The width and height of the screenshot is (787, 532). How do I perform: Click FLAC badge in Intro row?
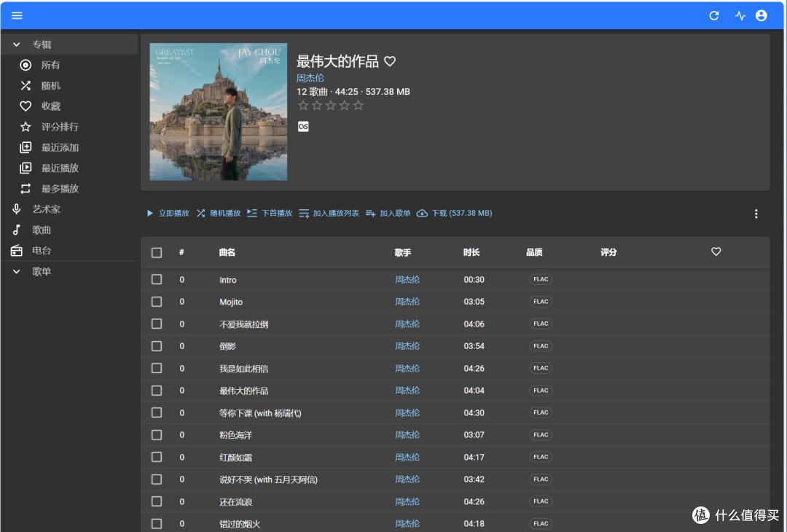pos(541,279)
